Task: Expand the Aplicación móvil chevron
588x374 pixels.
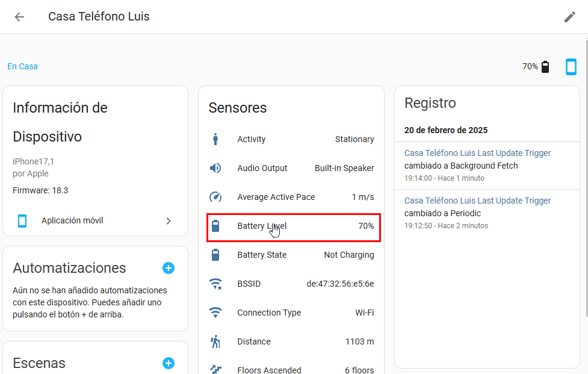Action: click(169, 221)
